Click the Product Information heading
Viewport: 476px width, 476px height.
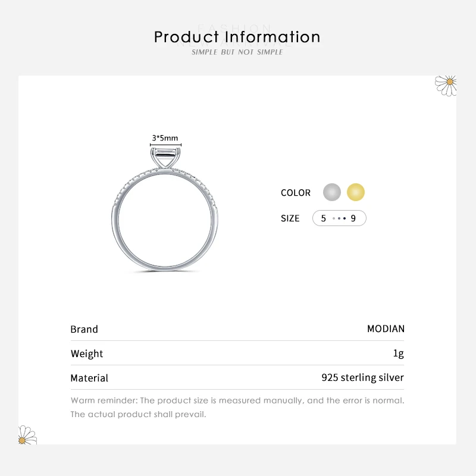(237, 37)
